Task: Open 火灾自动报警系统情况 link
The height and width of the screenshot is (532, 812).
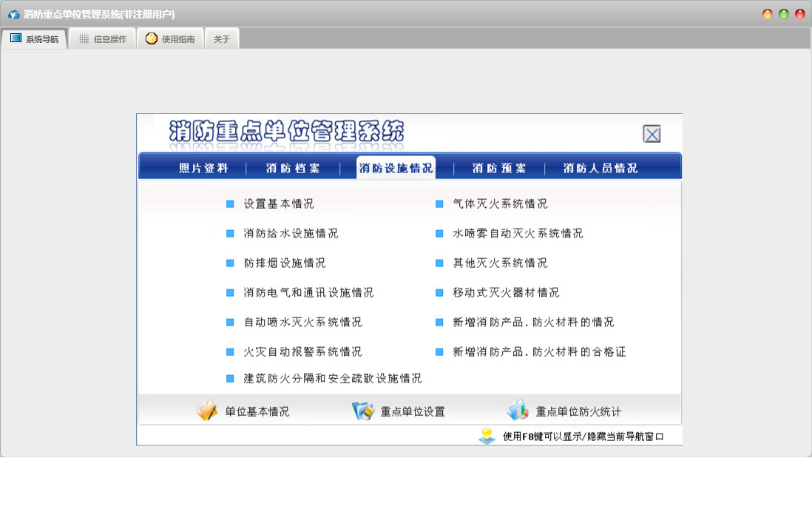Action: point(302,351)
